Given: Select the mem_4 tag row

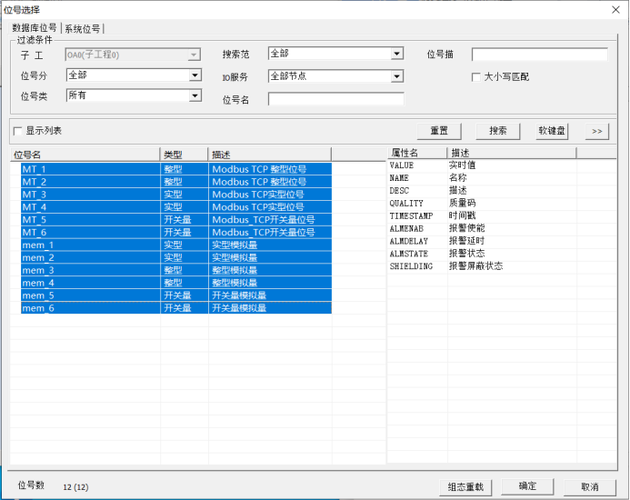Looking at the screenshot, I should (x=176, y=283).
